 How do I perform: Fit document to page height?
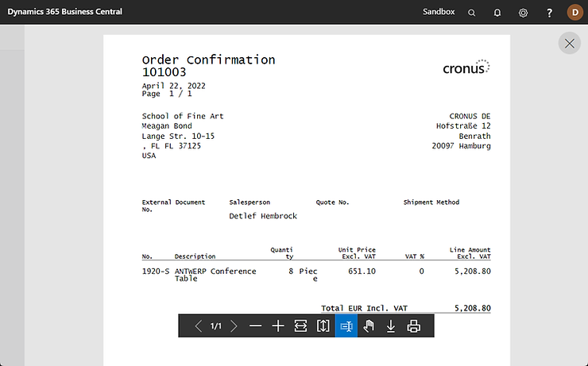(x=323, y=326)
